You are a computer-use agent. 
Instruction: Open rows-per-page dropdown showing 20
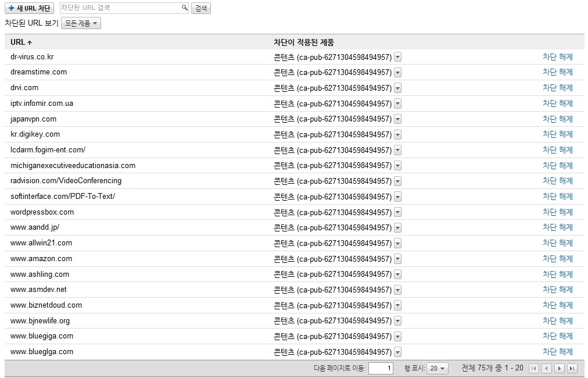438,368
